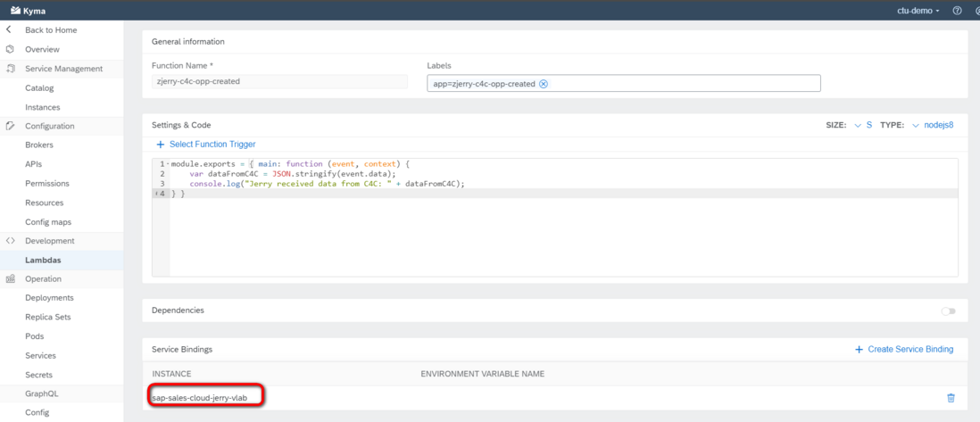980x422 pixels.
Task: Click the plus icon beside Create Service Binding
Action: pos(859,349)
